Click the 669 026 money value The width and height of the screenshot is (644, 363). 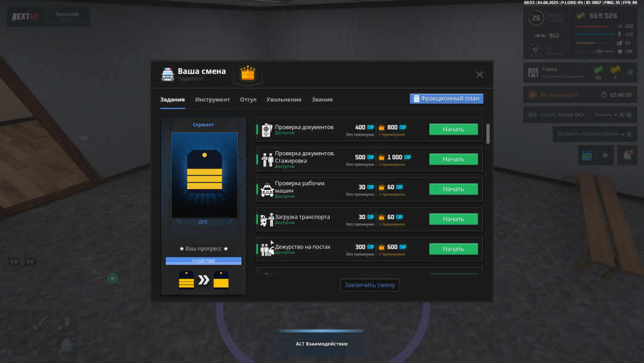[x=603, y=16]
